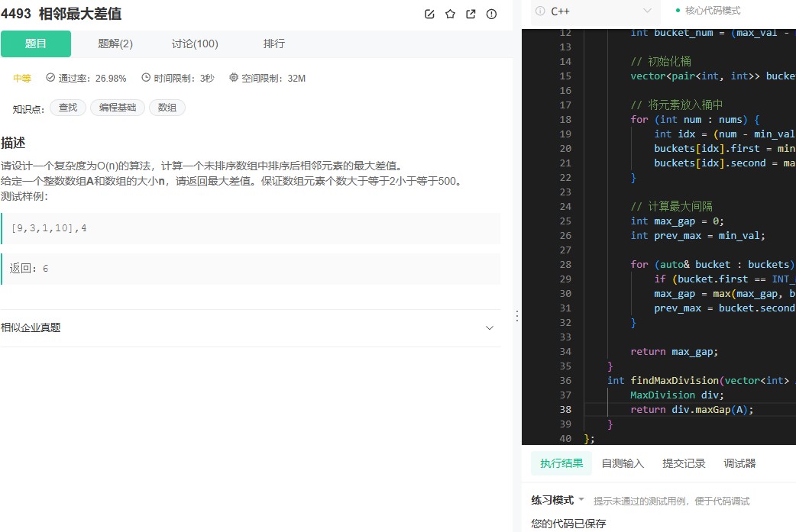Image resolution: width=796 pixels, height=532 pixels.
Task: Open the 自测输入 tab
Action: coord(623,463)
